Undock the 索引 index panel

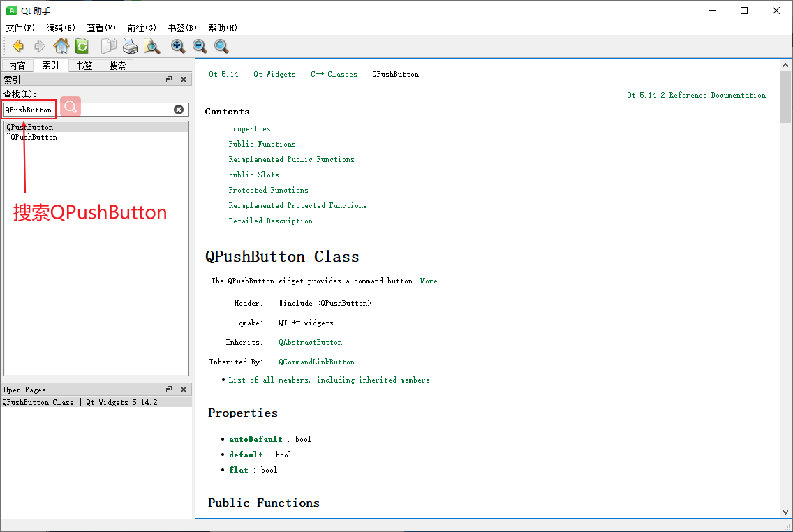(169, 80)
